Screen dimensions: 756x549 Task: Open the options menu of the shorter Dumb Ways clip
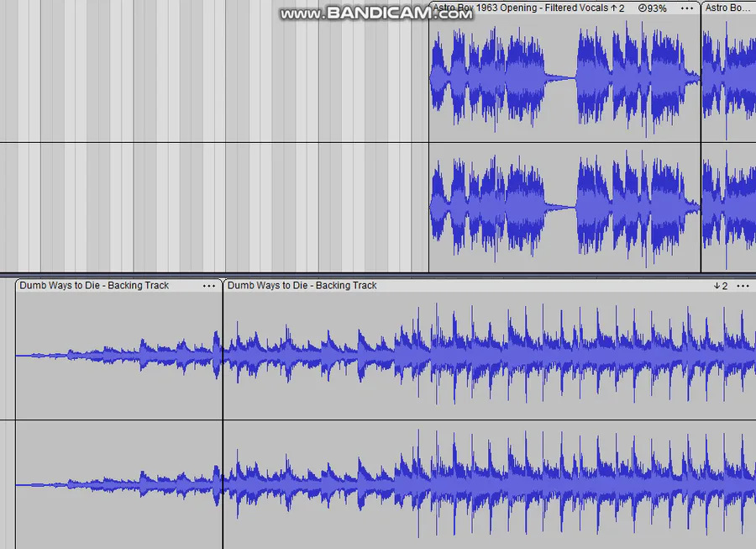tap(209, 286)
